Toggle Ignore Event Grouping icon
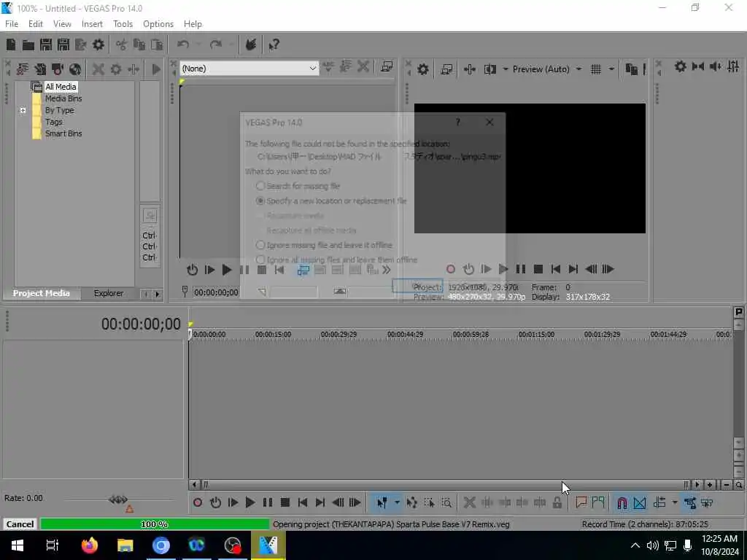The image size is (747, 560). [x=707, y=502]
